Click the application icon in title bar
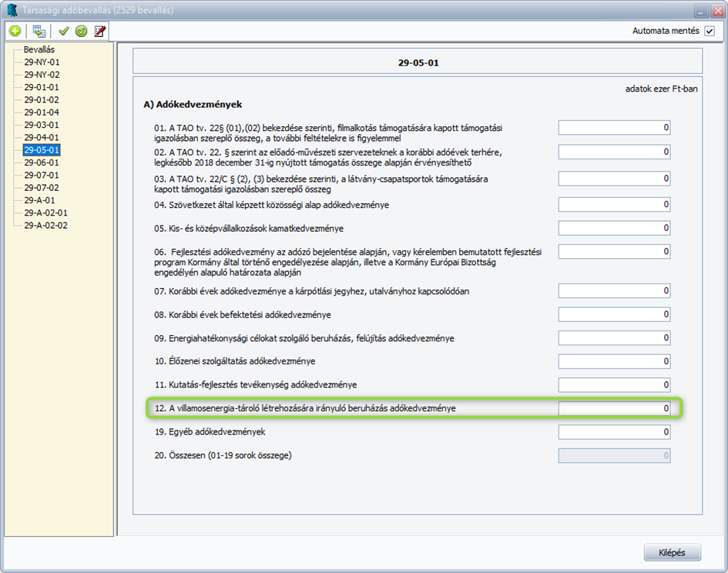 point(12,10)
